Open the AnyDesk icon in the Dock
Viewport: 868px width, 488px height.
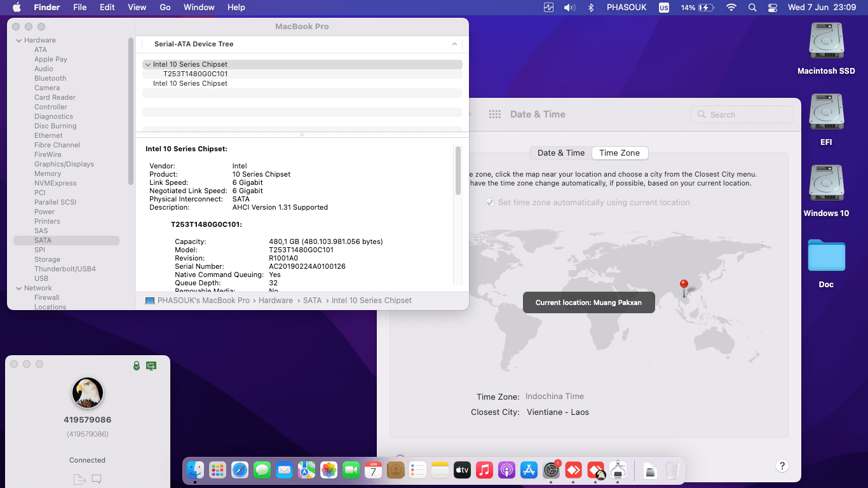click(x=573, y=470)
